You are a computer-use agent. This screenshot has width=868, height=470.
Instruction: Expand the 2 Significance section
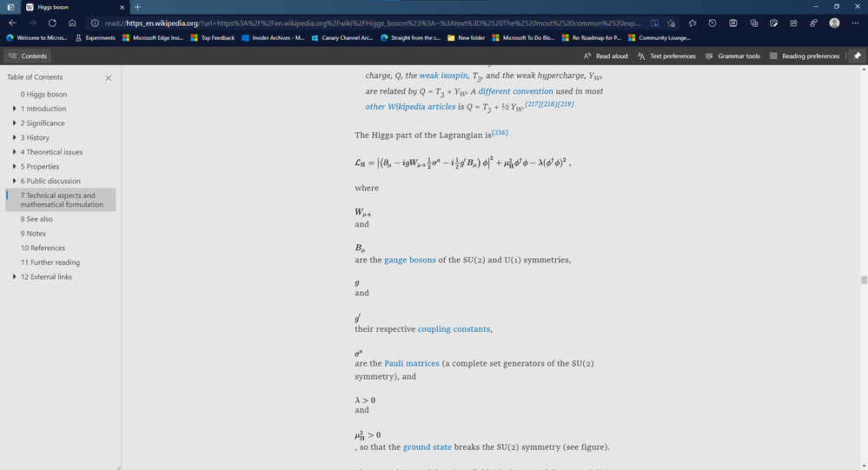(x=14, y=122)
